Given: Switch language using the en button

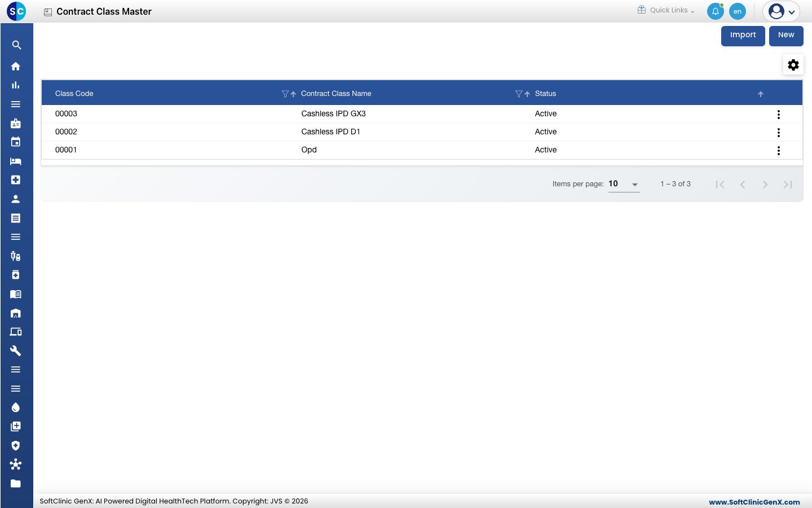Looking at the screenshot, I should pos(738,11).
